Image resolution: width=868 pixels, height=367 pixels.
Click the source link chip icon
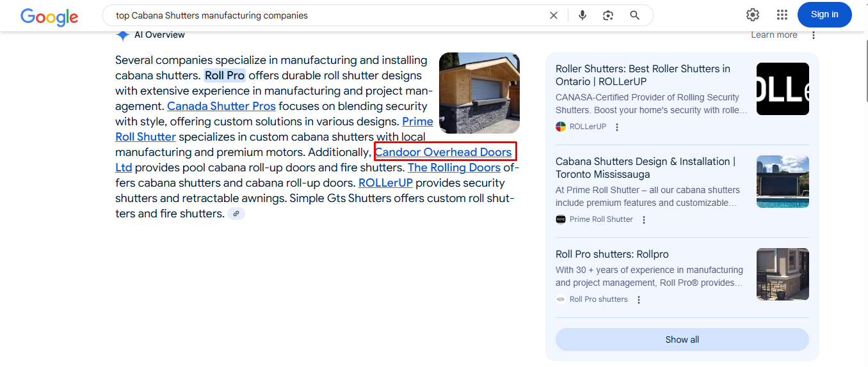236,214
